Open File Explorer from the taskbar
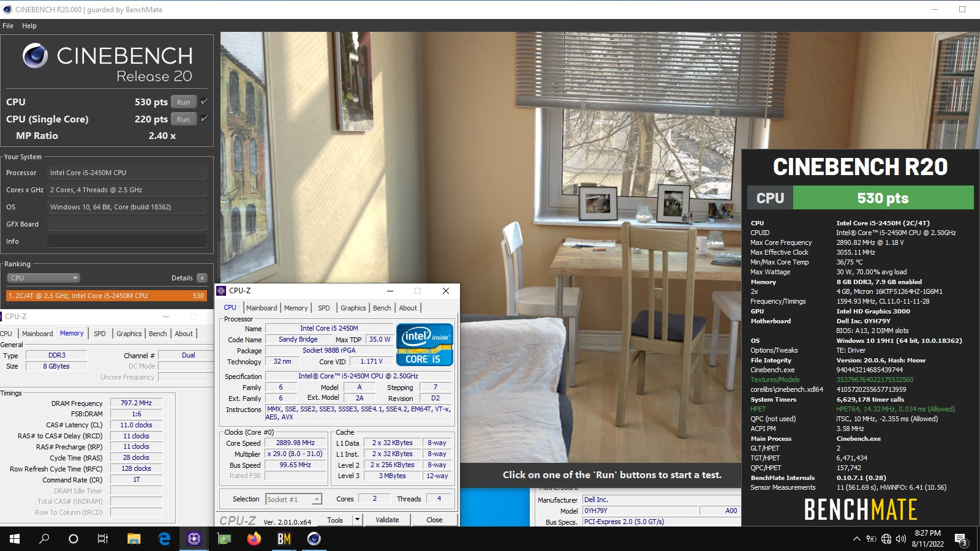This screenshot has width=980, height=551. pyautogui.click(x=134, y=539)
